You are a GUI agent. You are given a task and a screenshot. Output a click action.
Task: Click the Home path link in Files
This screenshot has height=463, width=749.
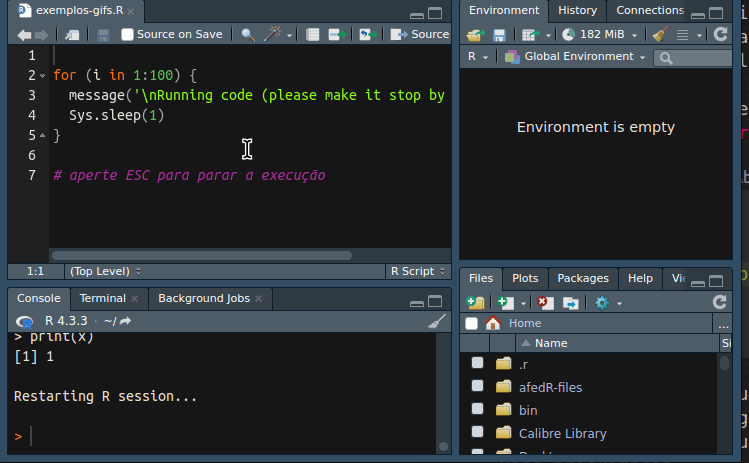point(524,323)
